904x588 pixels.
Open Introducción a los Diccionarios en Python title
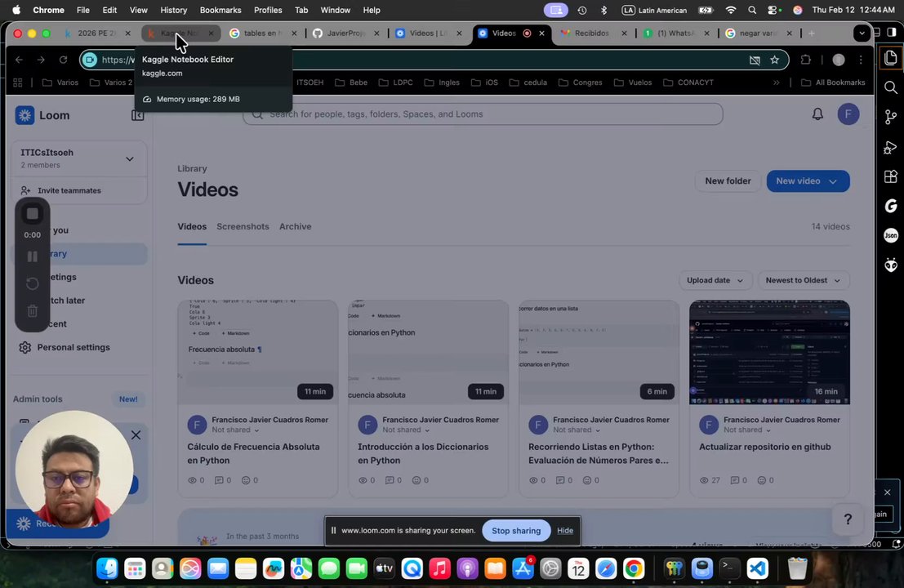pos(422,454)
